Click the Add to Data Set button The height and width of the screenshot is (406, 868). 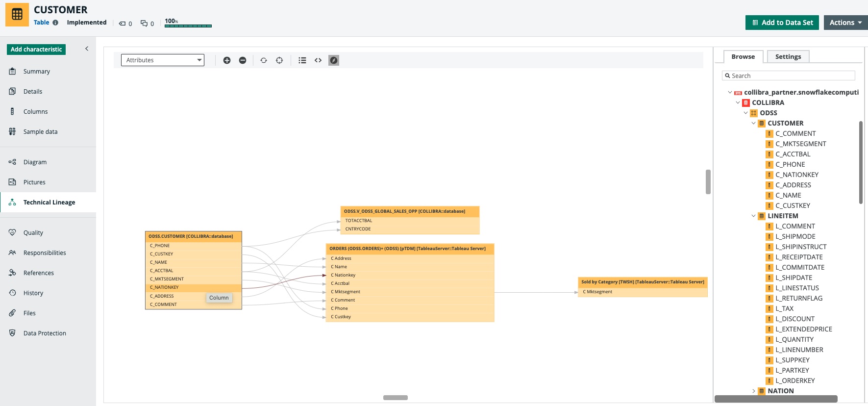click(782, 23)
